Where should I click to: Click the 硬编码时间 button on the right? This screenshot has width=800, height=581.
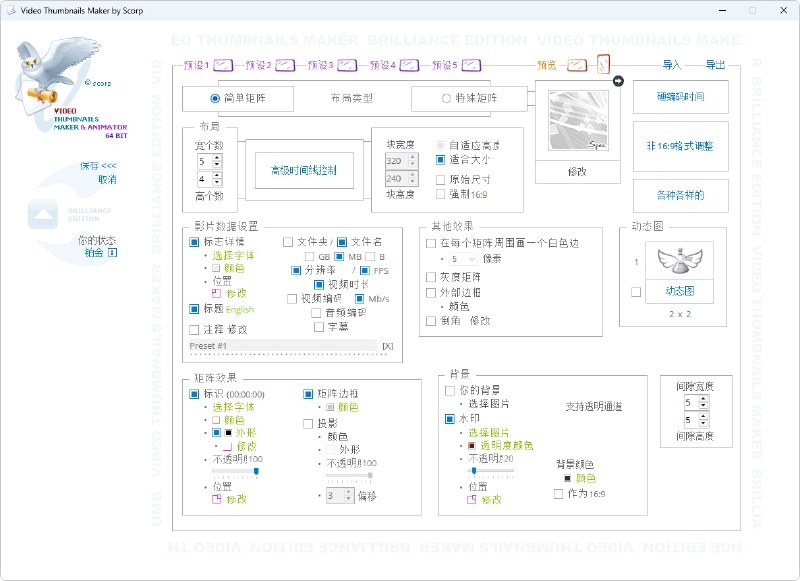coord(682,97)
